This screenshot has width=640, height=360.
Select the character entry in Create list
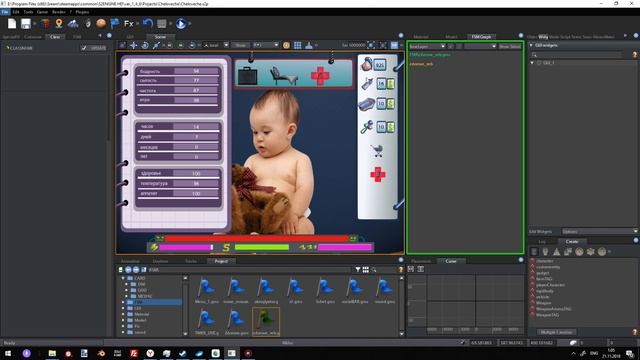(x=544, y=261)
